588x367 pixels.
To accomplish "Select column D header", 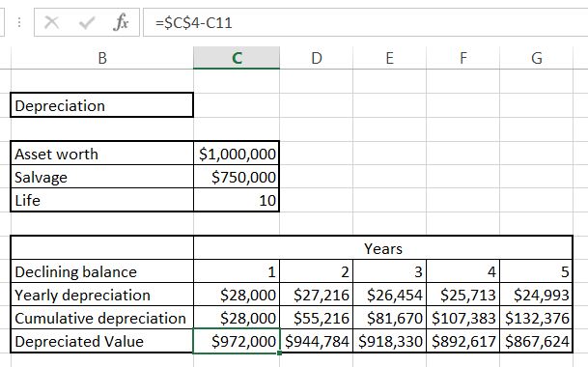I will pyautogui.click(x=316, y=58).
